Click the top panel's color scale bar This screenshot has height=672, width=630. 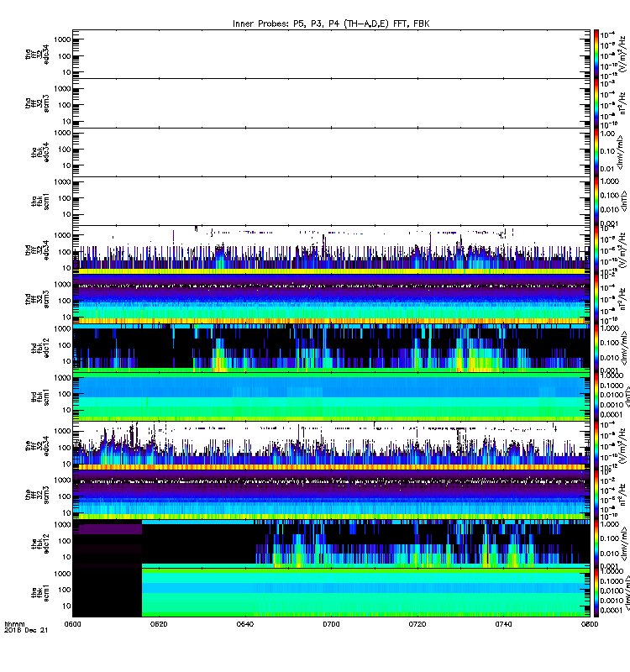[x=596, y=54]
